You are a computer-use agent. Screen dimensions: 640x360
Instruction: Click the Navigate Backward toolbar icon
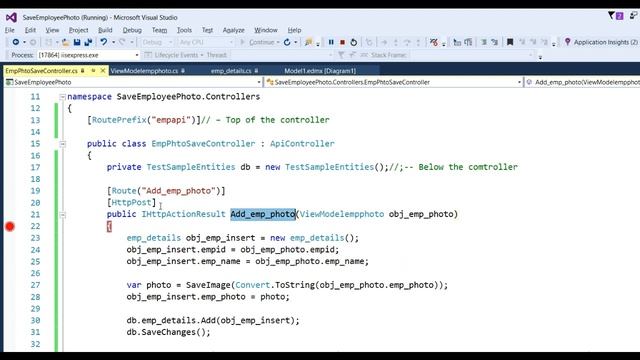pyautogui.click(x=16, y=42)
